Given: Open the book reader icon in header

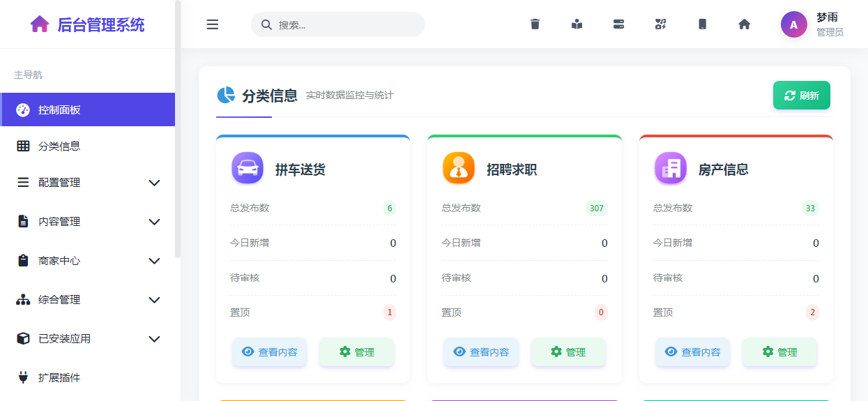Looking at the screenshot, I should [577, 24].
